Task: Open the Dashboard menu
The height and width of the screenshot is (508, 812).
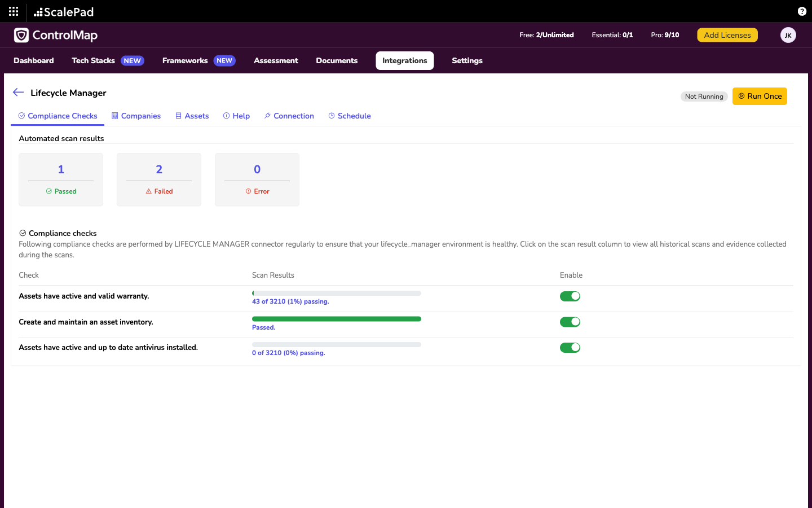Action: point(34,60)
